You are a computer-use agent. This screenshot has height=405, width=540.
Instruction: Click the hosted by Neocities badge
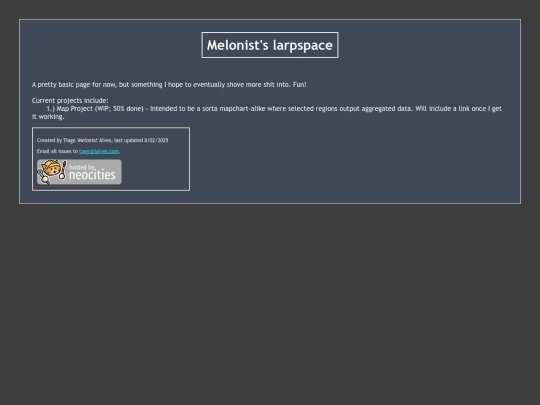79,172
